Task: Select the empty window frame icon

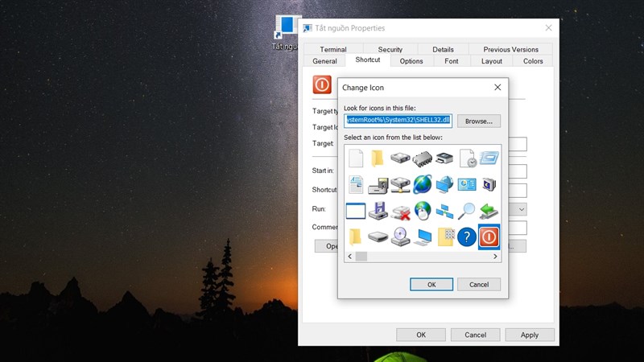Action: [356, 211]
